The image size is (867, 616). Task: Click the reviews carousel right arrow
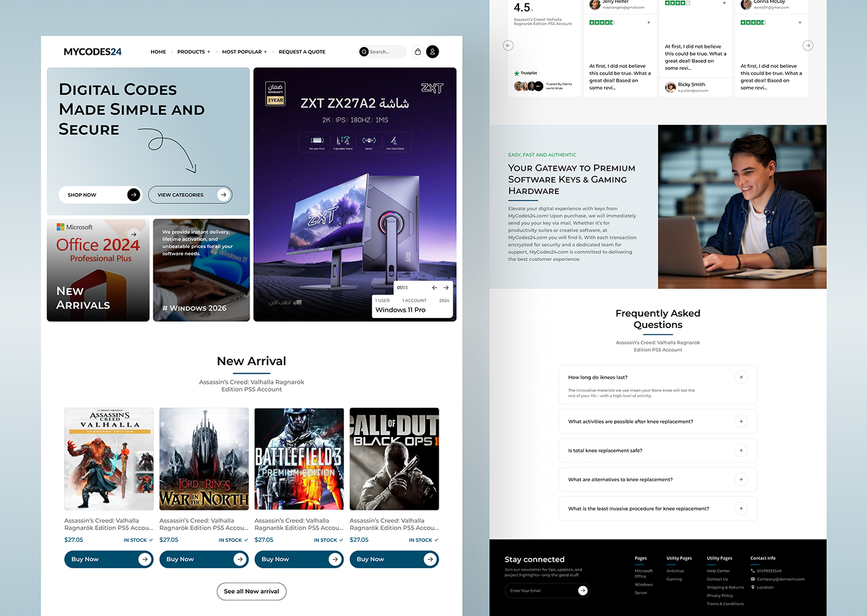tap(807, 45)
